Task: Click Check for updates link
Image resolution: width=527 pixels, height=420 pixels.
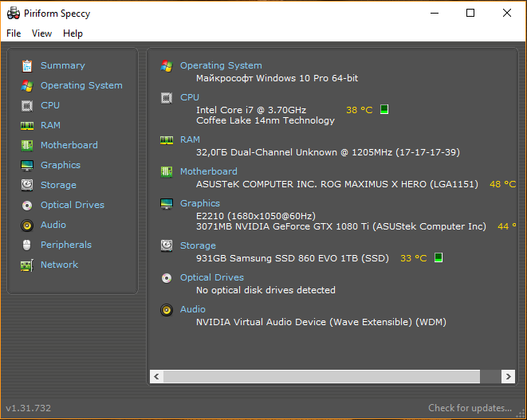Action: 470,408
